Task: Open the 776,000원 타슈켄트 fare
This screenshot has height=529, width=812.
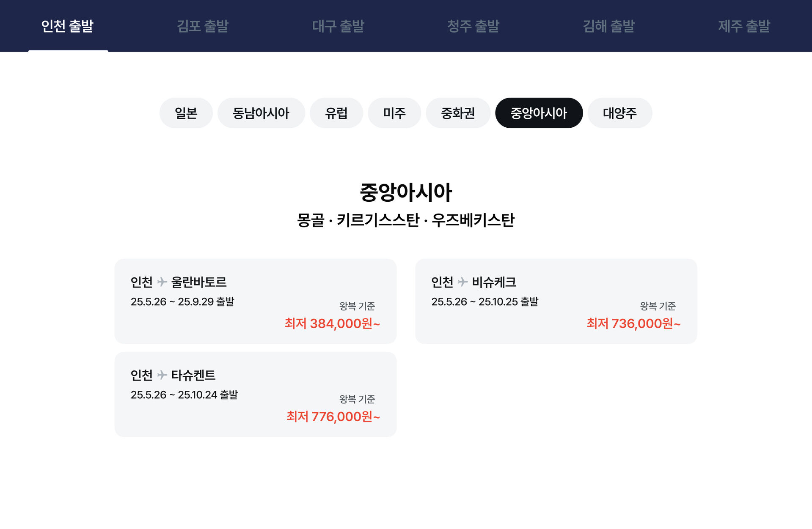Action: coord(333,417)
